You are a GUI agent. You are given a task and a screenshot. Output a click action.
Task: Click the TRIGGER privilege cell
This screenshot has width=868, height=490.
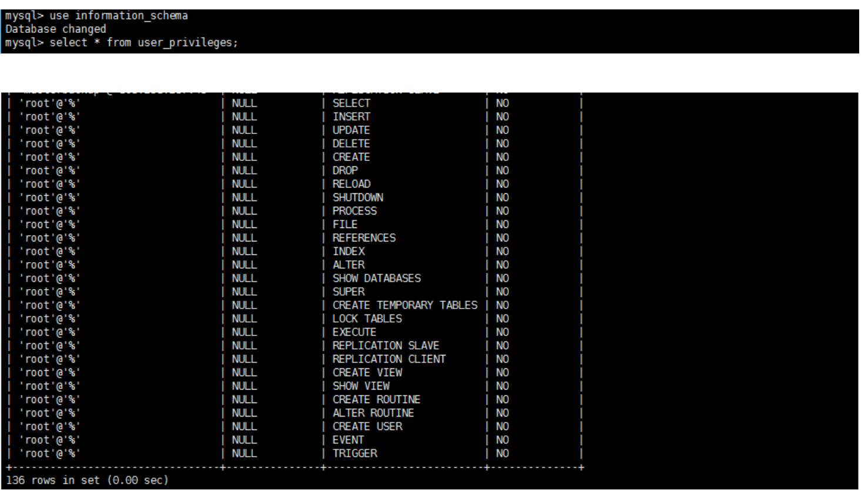point(355,454)
